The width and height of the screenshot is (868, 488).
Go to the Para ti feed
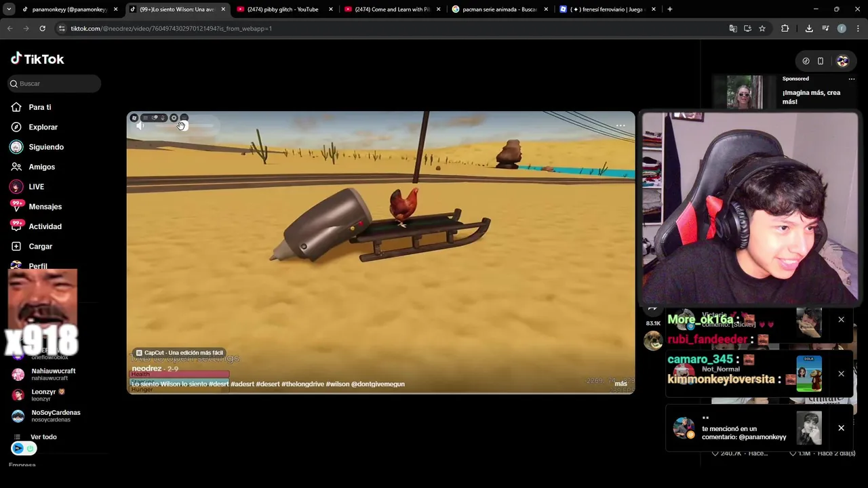[x=39, y=107]
